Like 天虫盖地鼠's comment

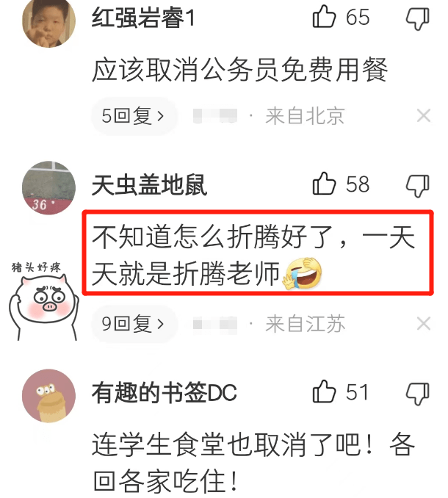(324, 184)
